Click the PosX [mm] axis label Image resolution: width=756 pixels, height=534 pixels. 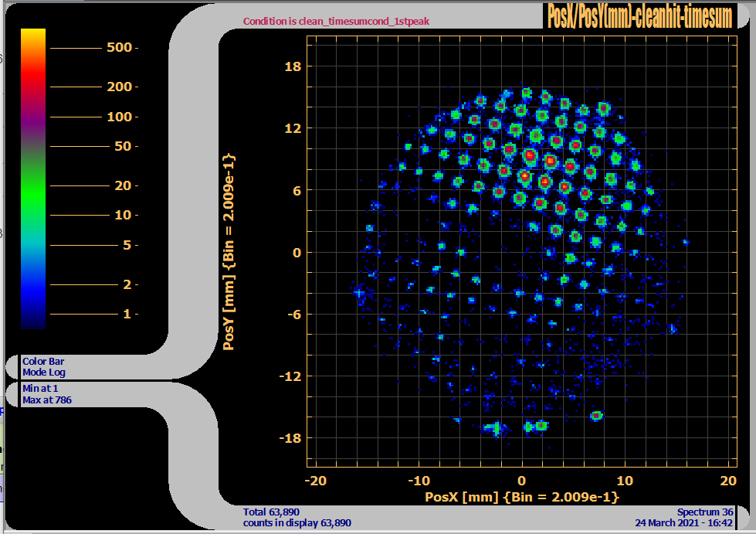[x=521, y=496]
